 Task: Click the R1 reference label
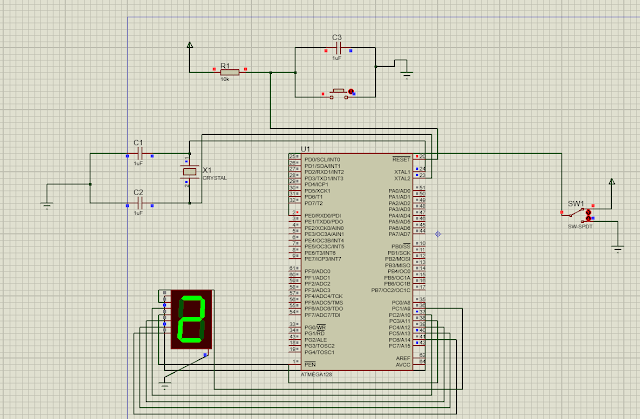[x=225, y=66]
